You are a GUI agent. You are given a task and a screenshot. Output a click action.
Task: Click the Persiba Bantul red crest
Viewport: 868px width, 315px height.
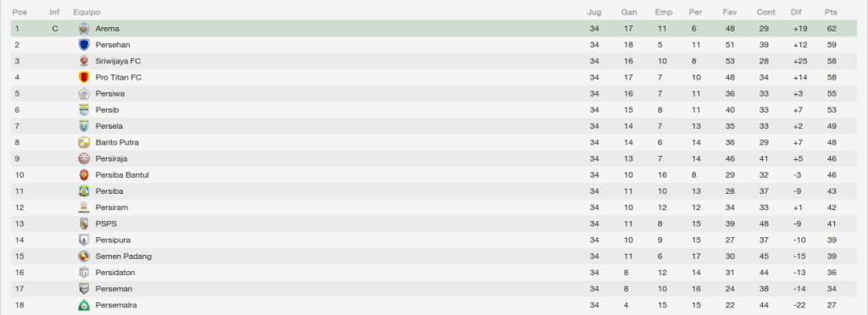(84, 175)
